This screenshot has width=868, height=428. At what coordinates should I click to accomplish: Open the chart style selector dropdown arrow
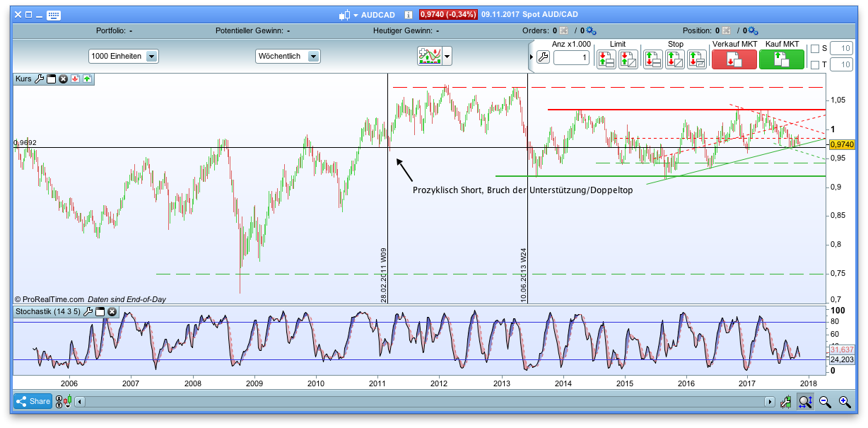point(446,56)
